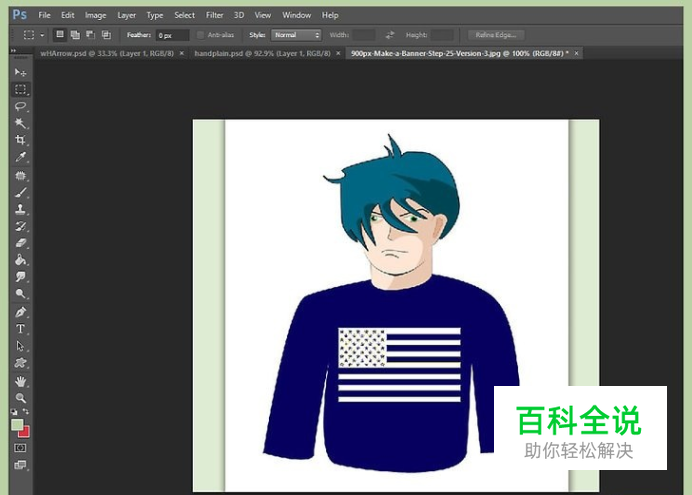
Task: Swap foreground and background colors
Action: (26, 412)
